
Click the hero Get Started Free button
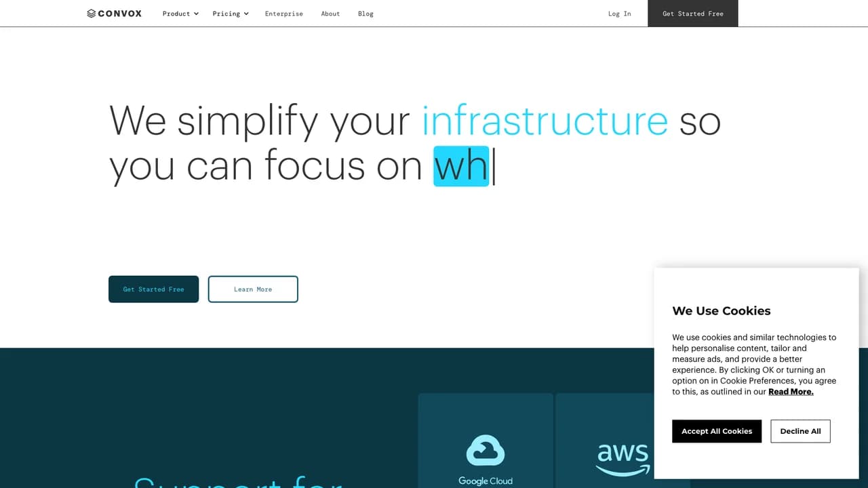pyautogui.click(x=154, y=289)
